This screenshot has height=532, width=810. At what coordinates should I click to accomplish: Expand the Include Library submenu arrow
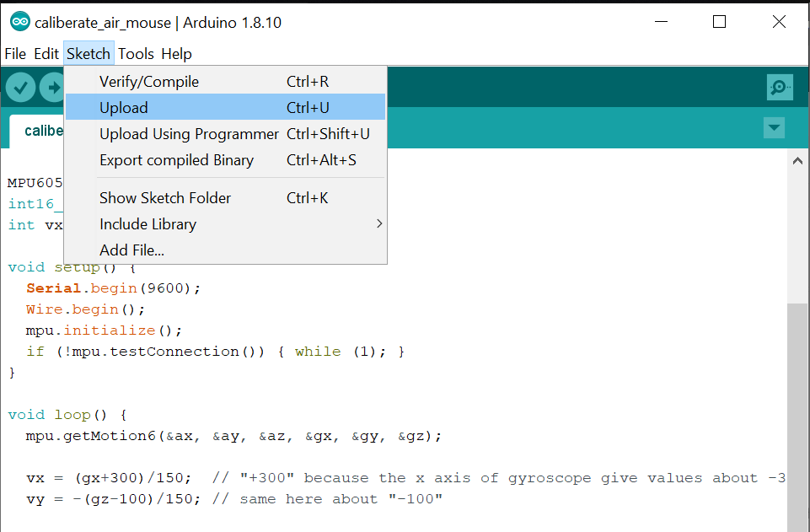click(x=379, y=223)
